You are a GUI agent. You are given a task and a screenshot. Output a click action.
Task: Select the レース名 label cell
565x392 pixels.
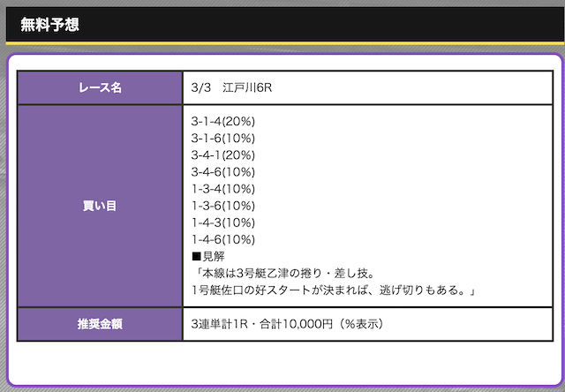point(100,88)
